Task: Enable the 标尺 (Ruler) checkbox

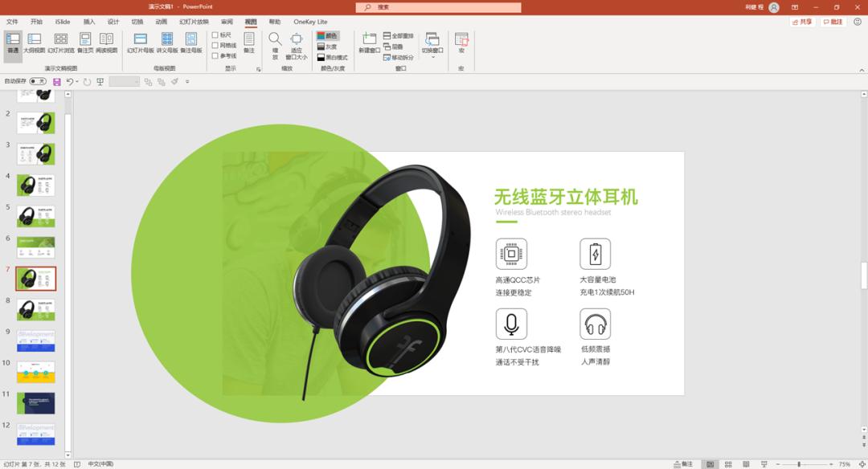Action: pyautogui.click(x=215, y=35)
